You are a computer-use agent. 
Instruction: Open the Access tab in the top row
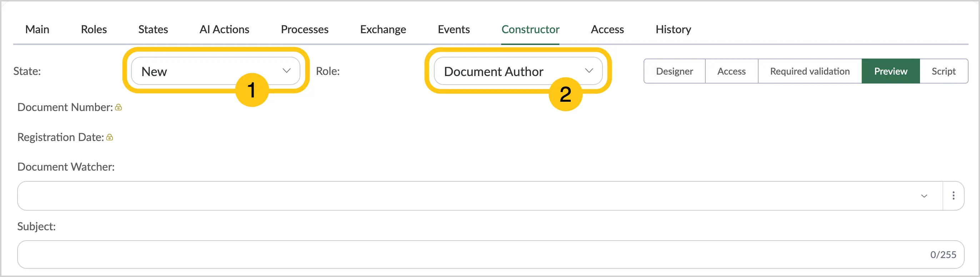pos(607,29)
